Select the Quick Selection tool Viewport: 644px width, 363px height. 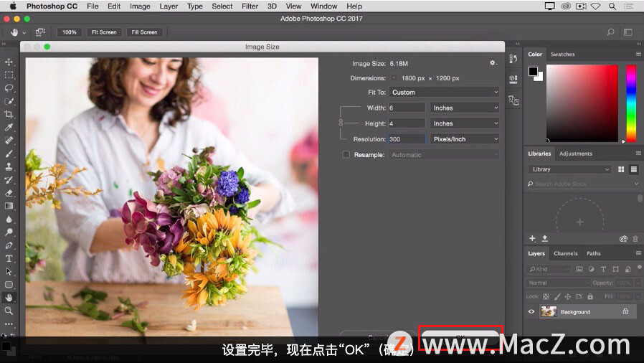(9, 101)
